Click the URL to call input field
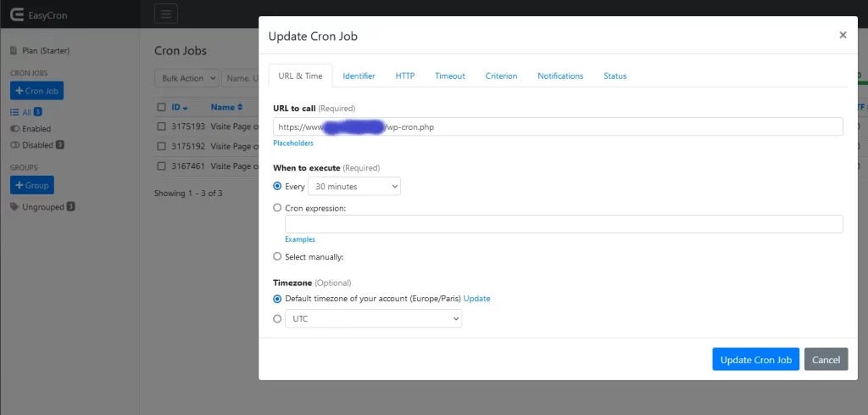 (x=558, y=126)
